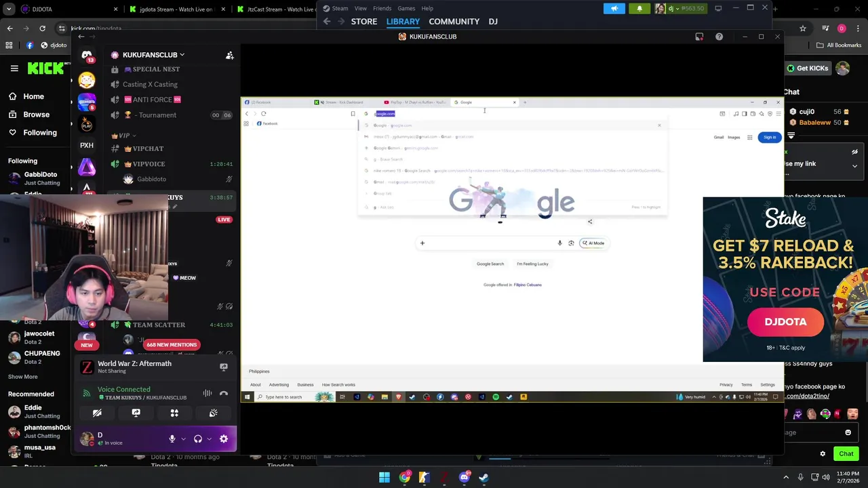Turn on camera in Discord voice panel
Viewport: 868px width, 488px height.
click(97, 413)
